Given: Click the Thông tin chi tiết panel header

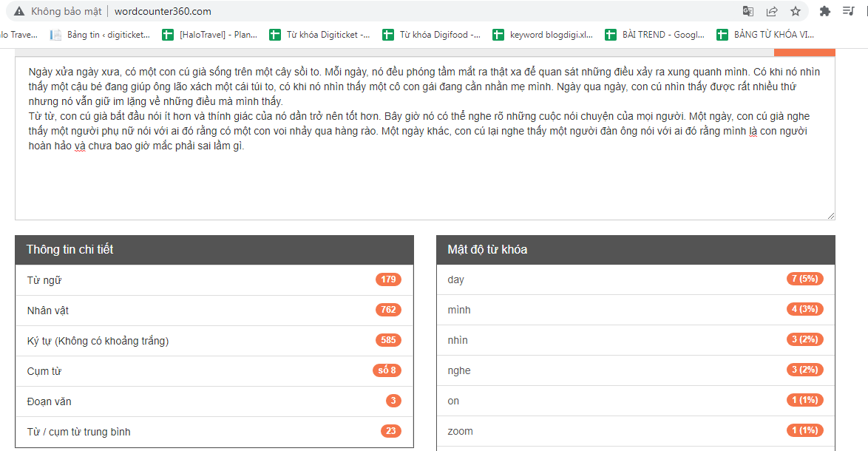Looking at the screenshot, I should pos(214,250).
